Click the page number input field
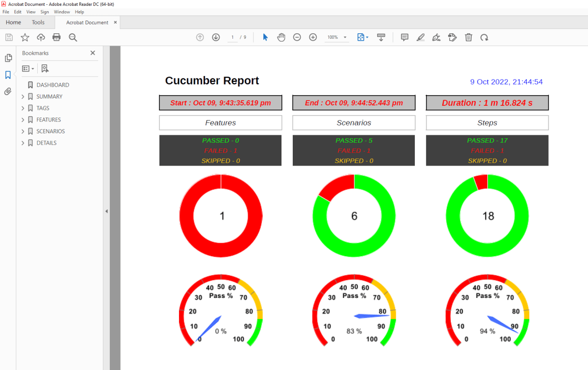The image size is (588, 370). click(232, 37)
